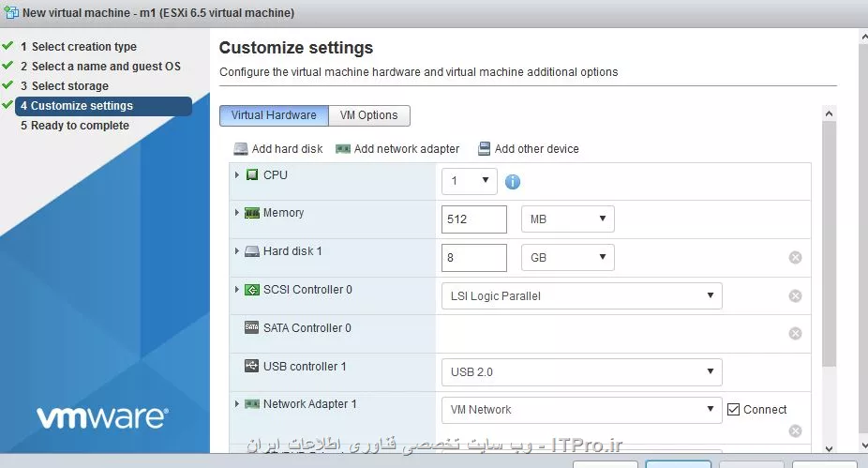
Task: Click the Network Adapter 1 label
Action: (310, 404)
